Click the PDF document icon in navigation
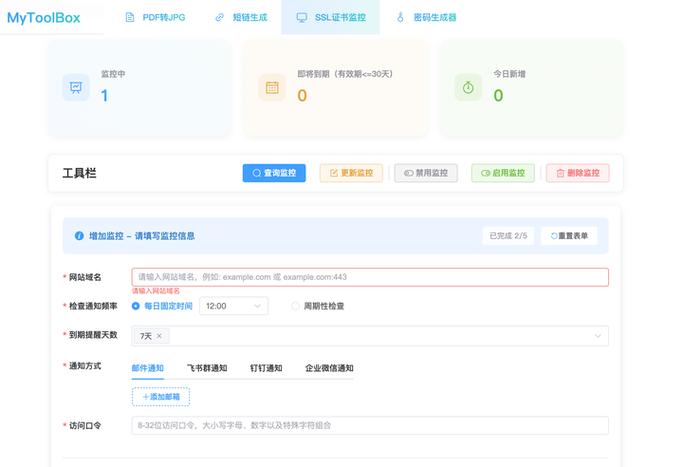 129,17
